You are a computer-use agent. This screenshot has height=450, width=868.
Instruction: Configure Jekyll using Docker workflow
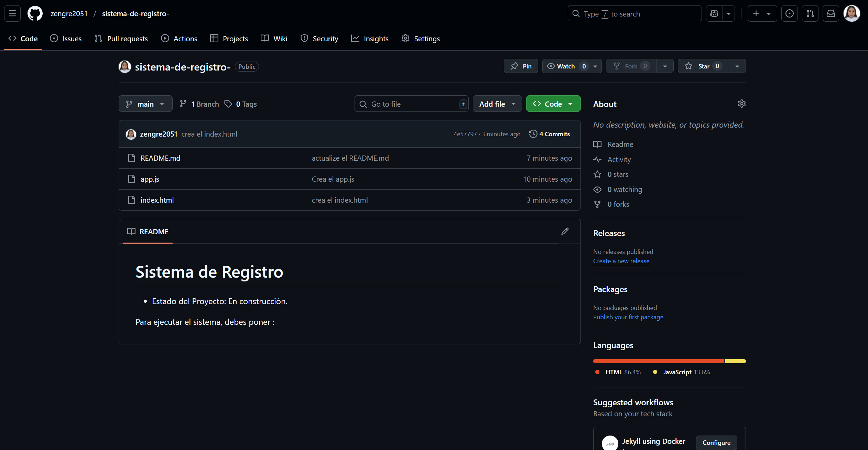716,442
